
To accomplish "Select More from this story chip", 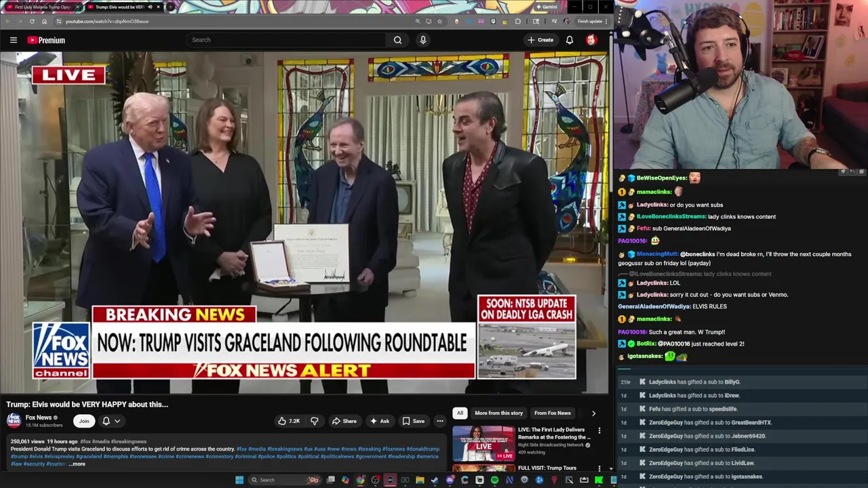I will [498, 413].
